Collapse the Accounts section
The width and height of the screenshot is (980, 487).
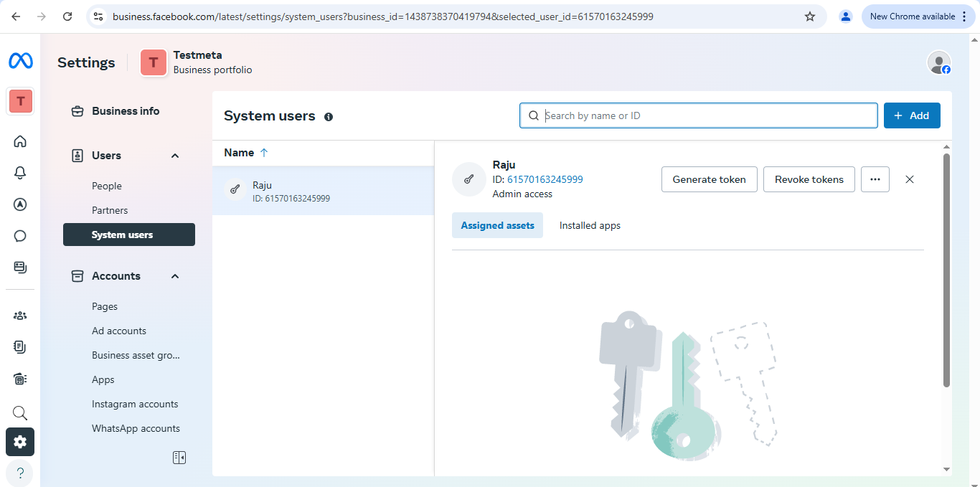(x=174, y=276)
